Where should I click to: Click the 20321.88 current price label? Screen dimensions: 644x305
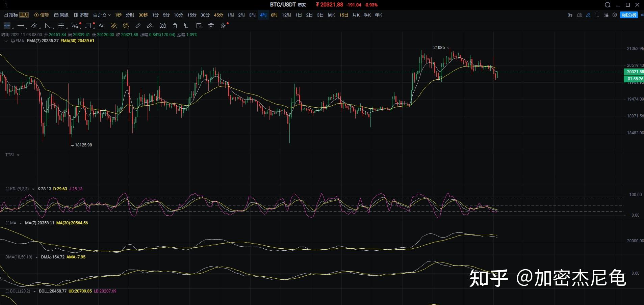tap(634, 72)
